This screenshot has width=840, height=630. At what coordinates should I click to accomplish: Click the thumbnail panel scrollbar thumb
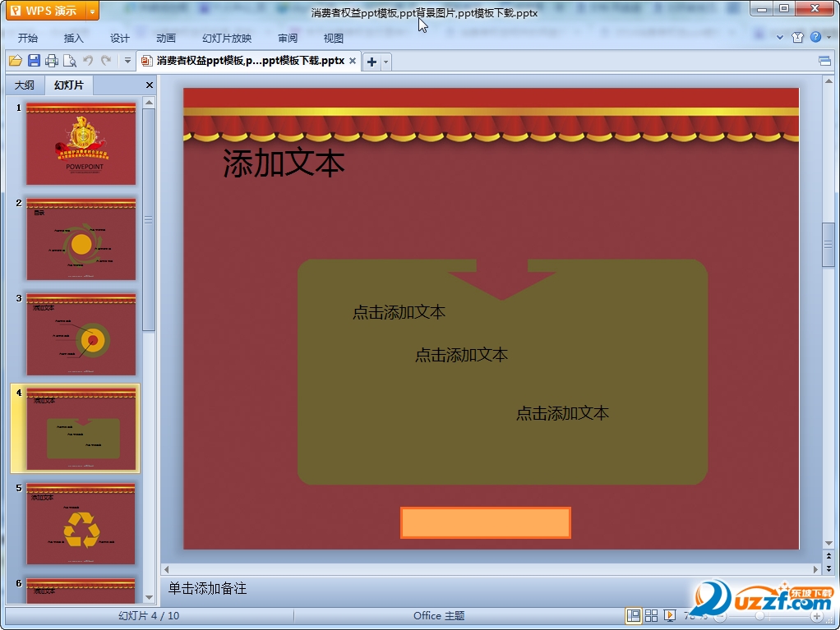click(x=149, y=220)
